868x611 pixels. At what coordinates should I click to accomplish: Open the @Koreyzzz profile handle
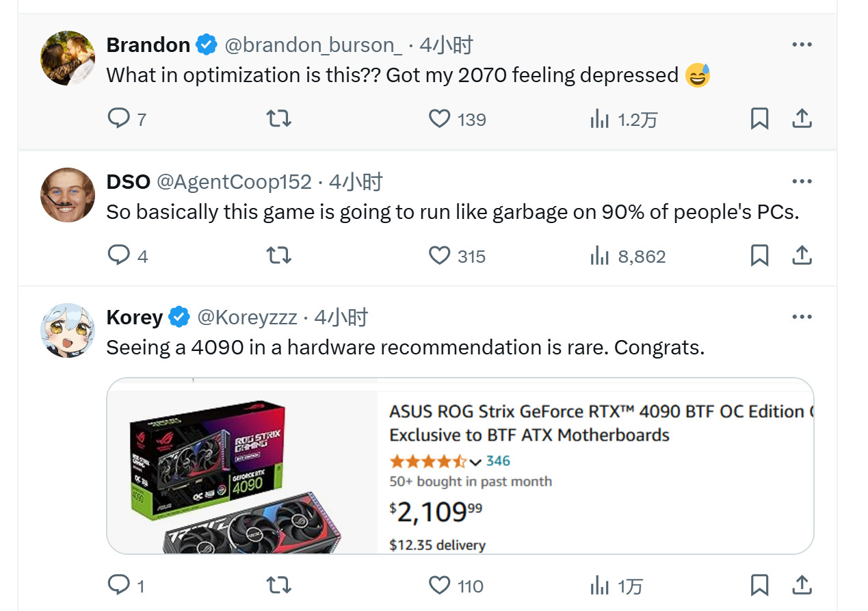(x=247, y=317)
